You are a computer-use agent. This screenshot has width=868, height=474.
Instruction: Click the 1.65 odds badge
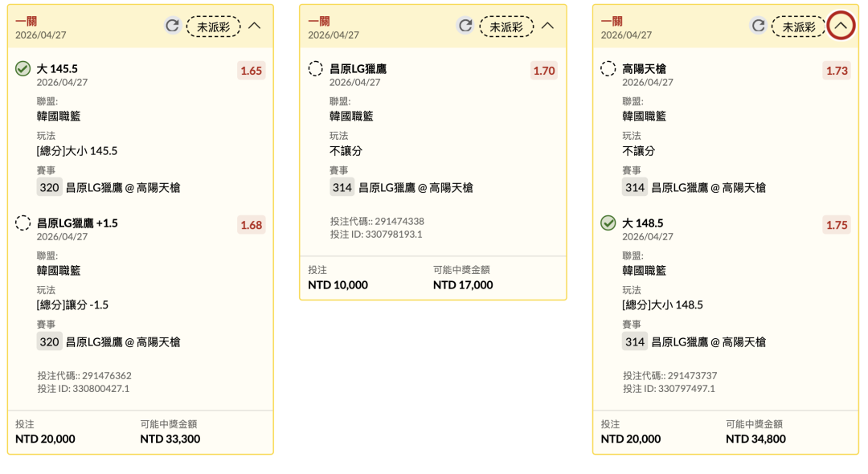click(252, 71)
